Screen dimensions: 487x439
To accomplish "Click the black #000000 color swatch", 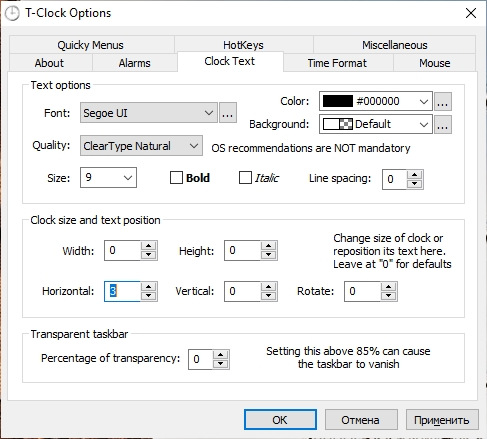I will [338, 101].
